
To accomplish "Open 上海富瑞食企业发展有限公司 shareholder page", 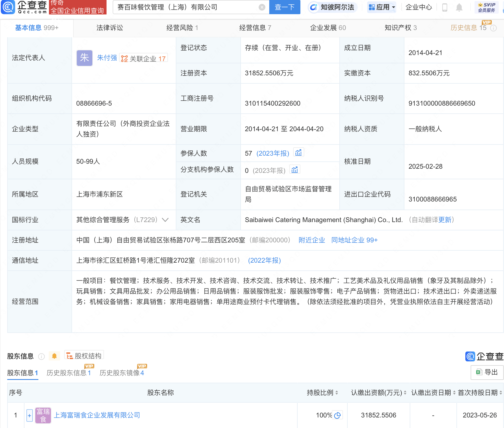I will coord(97,415).
